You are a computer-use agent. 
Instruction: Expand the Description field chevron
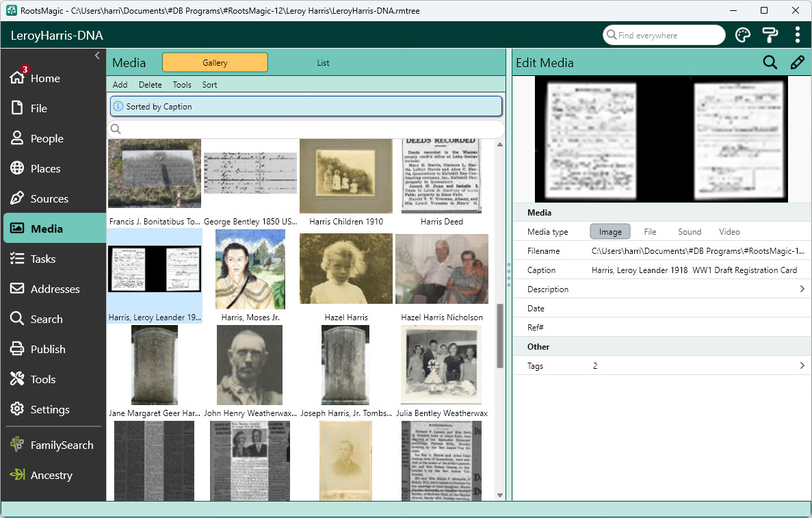tap(802, 289)
